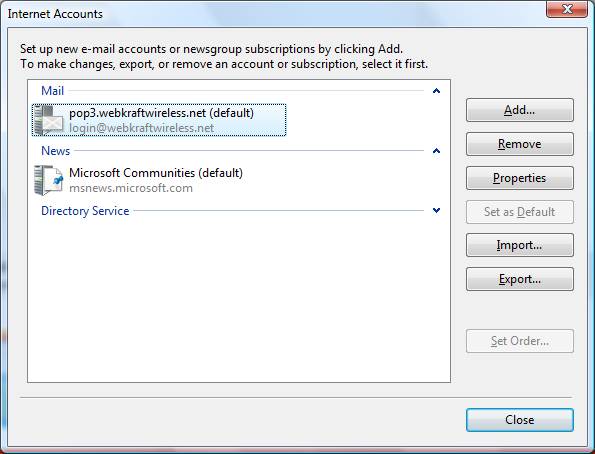Click the News group header label
Viewport: 595px width, 454px height.
click(x=55, y=151)
